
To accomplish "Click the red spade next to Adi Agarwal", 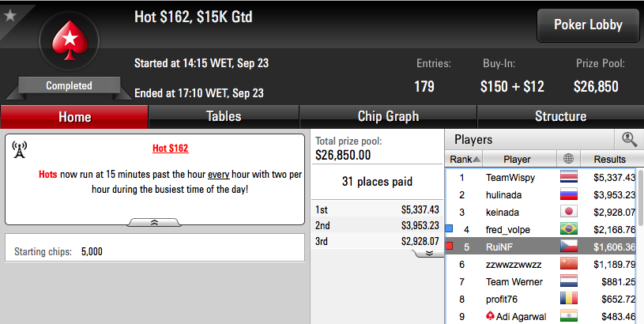I will pyautogui.click(x=490, y=316).
